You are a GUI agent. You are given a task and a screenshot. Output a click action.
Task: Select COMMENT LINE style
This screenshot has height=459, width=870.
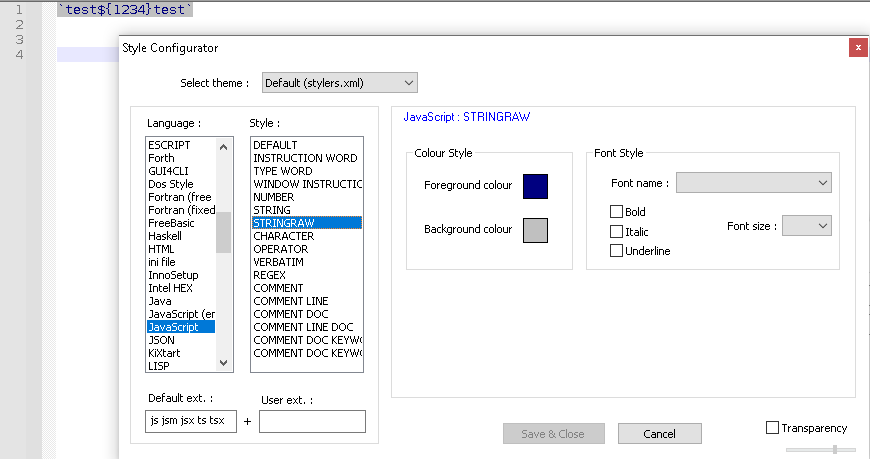[x=307, y=301]
